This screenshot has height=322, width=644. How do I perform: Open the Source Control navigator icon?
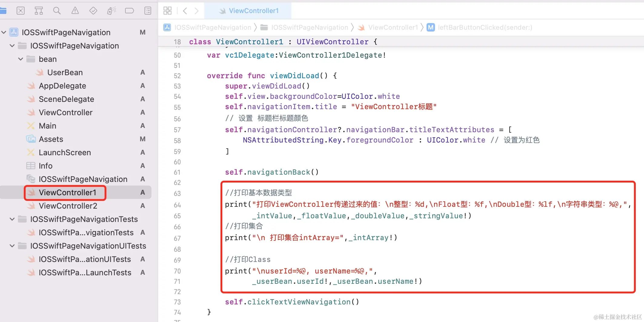pyautogui.click(x=20, y=11)
